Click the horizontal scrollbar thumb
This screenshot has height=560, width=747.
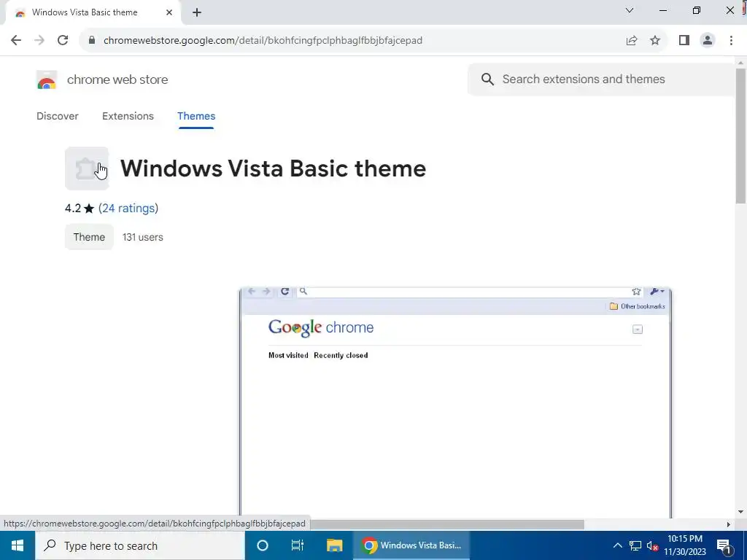(x=446, y=524)
